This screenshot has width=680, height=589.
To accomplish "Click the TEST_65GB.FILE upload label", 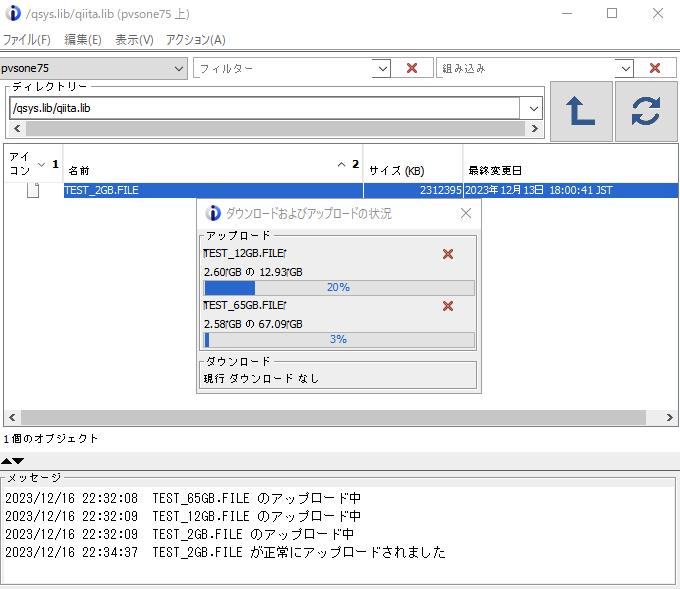I will click(x=245, y=305).
